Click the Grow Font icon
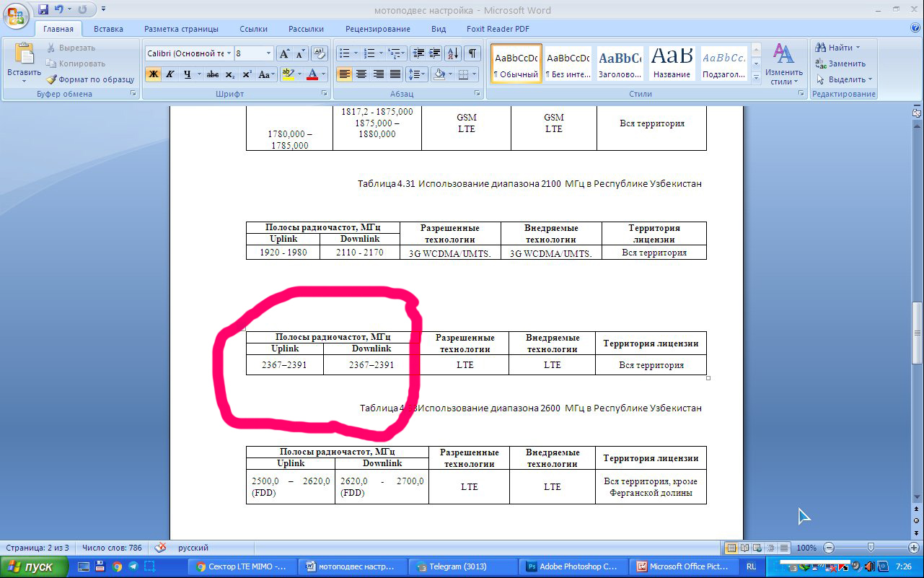The width and height of the screenshot is (924, 578). pyautogui.click(x=284, y=53)
